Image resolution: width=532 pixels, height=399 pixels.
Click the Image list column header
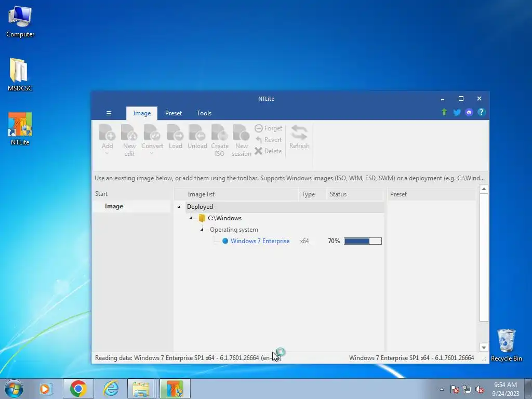(236, 194)
